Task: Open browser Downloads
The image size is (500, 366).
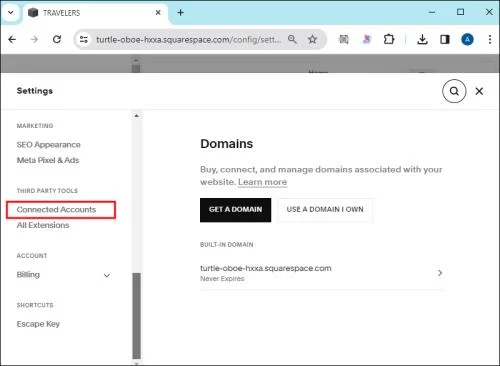Action: 422,39
